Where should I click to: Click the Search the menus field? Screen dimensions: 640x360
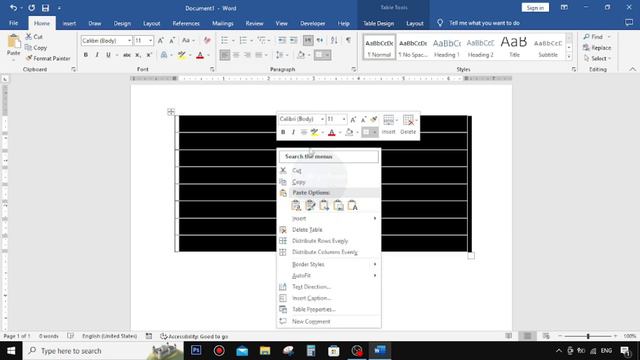(329, 156)
